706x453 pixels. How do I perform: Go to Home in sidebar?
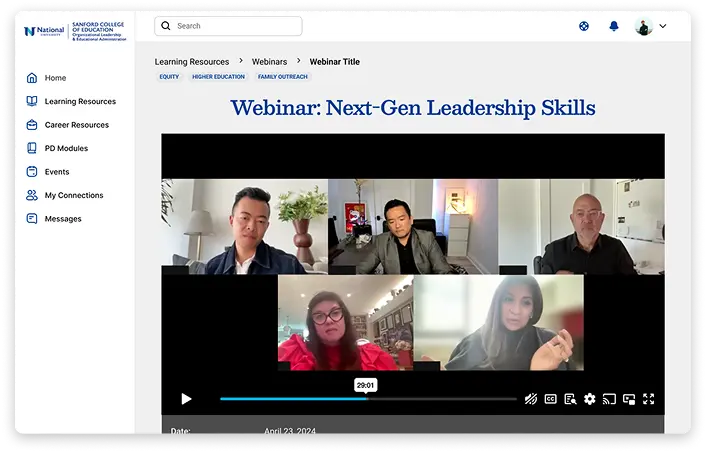tap(55, 78)
